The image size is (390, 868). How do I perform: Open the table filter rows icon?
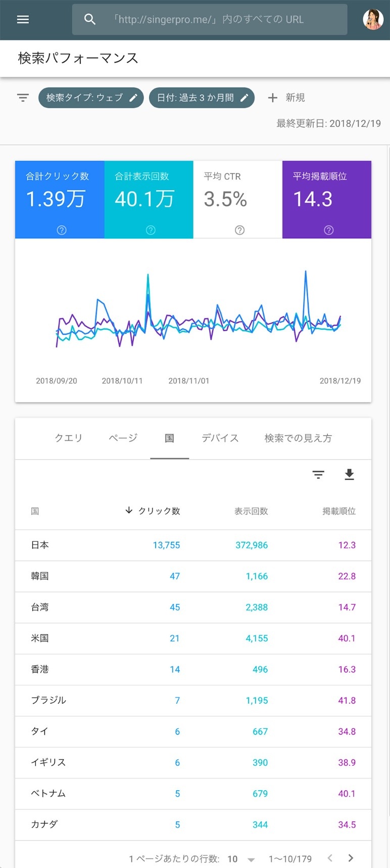pyautogui.click(x=318, y=474)
